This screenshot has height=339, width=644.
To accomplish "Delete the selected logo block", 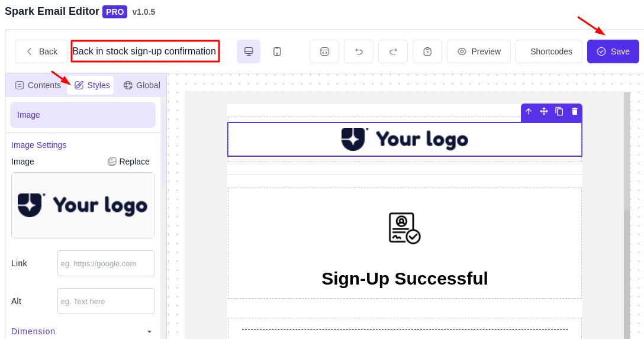I will pos(575,111).
